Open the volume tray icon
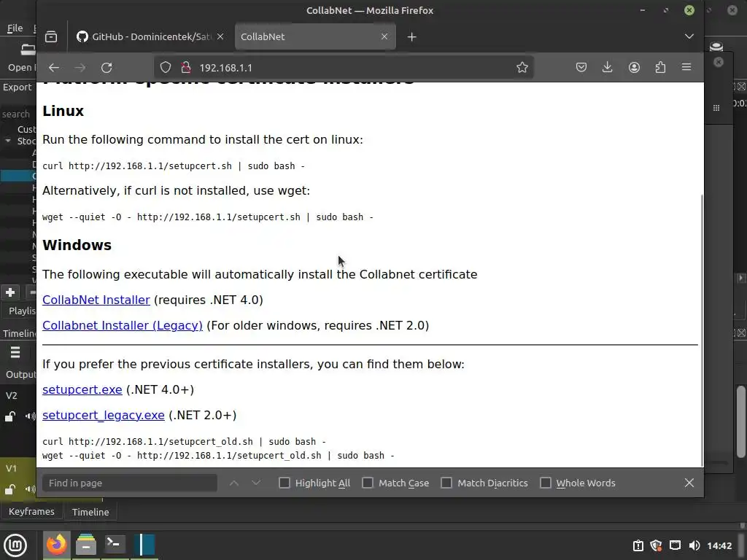 (694, 545)
